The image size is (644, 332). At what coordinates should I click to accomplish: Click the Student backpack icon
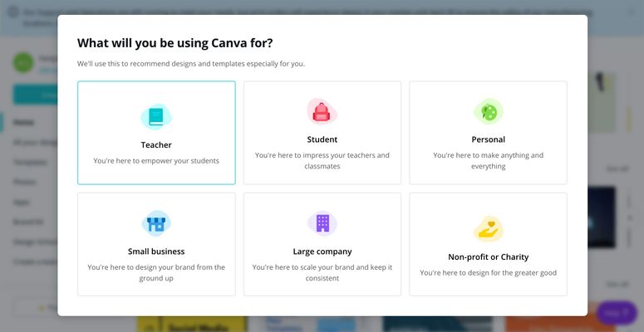322,111
